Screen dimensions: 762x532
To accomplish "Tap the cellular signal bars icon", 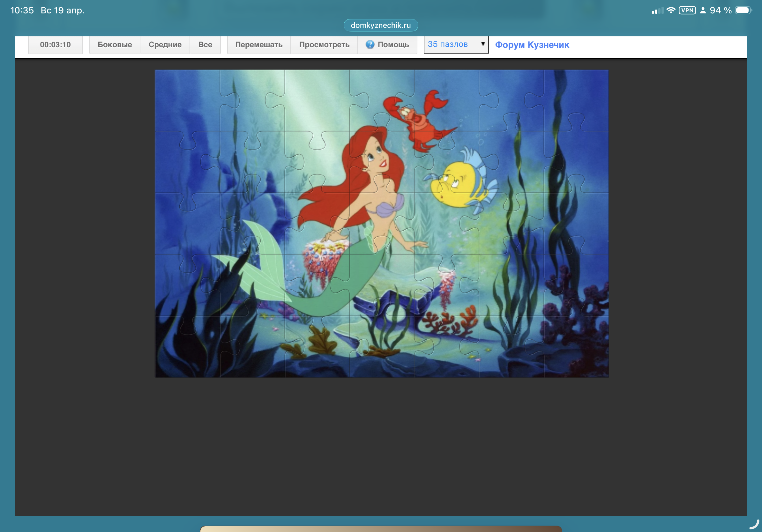I will [x=657, y=11].
